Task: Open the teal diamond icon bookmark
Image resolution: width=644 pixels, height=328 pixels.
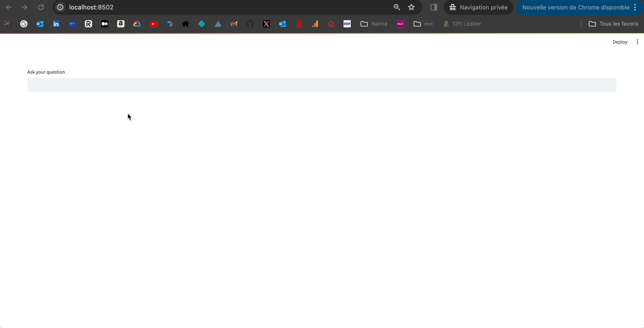Action: [202, 24]
